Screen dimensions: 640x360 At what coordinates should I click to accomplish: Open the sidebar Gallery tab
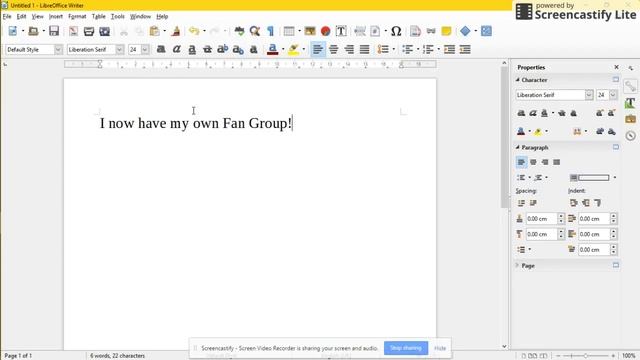tap(630, 119)
